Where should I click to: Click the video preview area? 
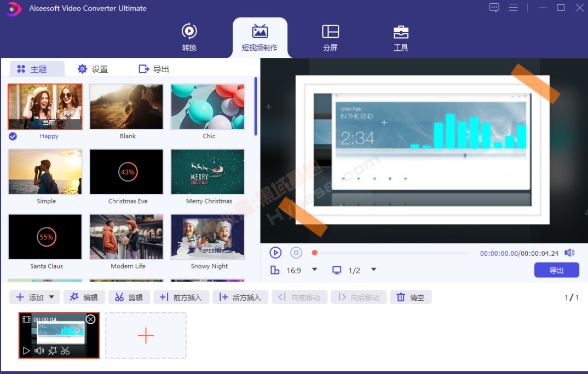click(424, 150)
